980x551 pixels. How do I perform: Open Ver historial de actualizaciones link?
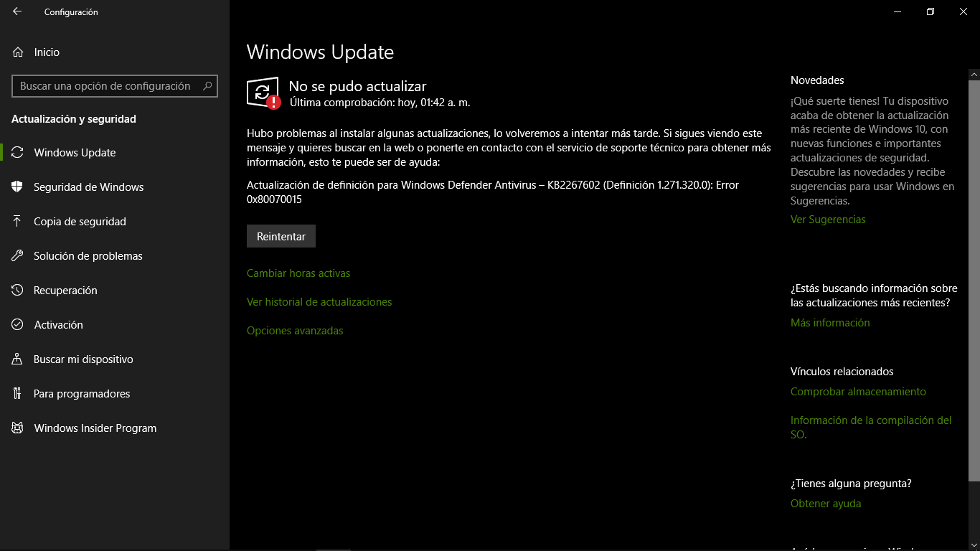319,302
